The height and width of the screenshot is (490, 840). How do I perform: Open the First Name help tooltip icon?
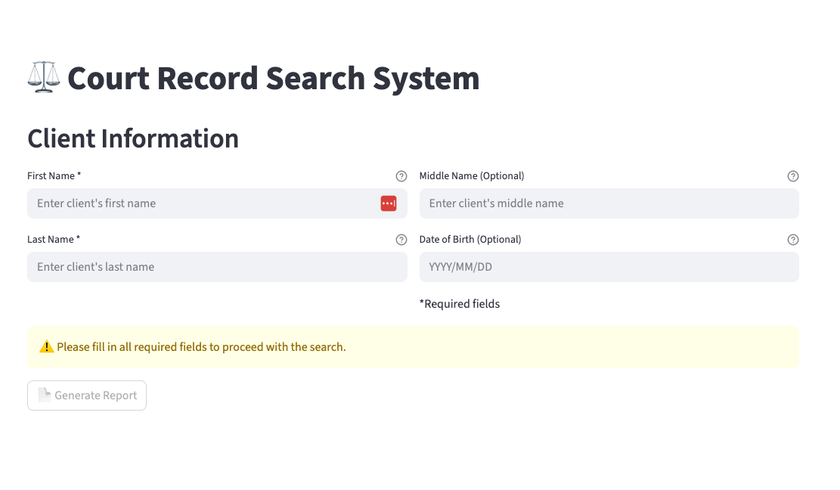pos(401,176)
